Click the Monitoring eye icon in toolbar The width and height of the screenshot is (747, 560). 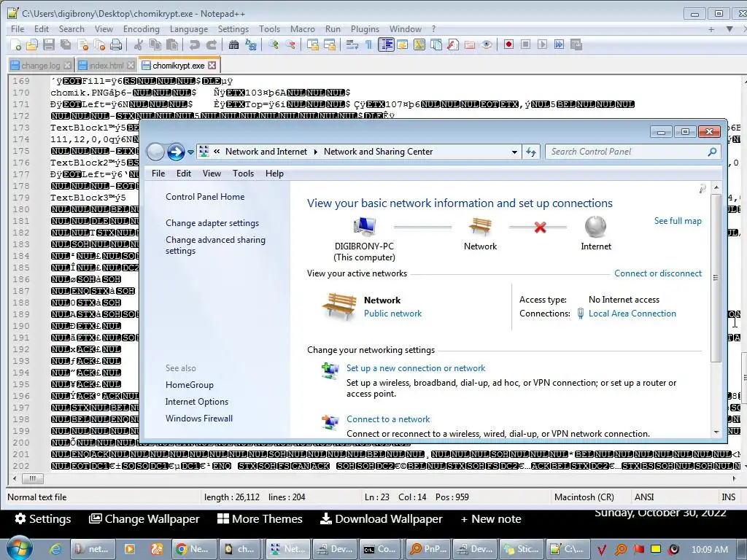[x=487, y=44]
